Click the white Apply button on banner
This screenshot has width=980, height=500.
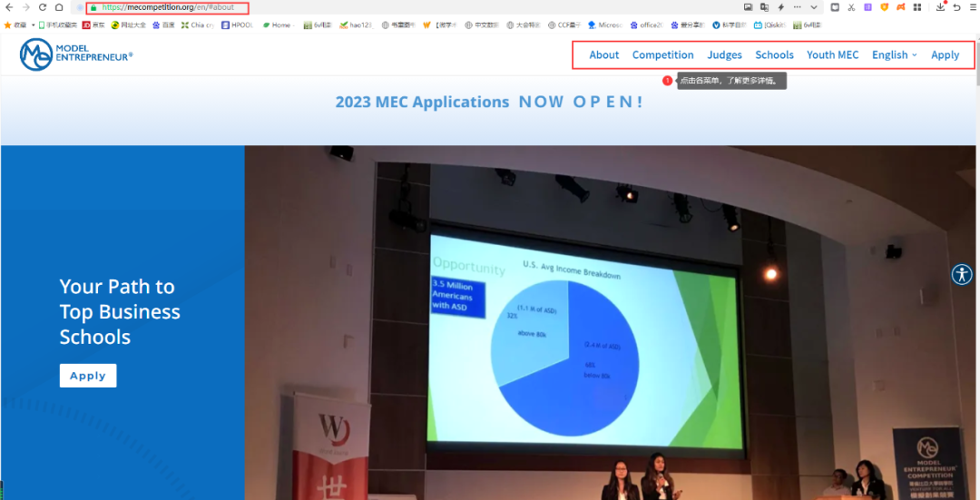pos(88,376)
